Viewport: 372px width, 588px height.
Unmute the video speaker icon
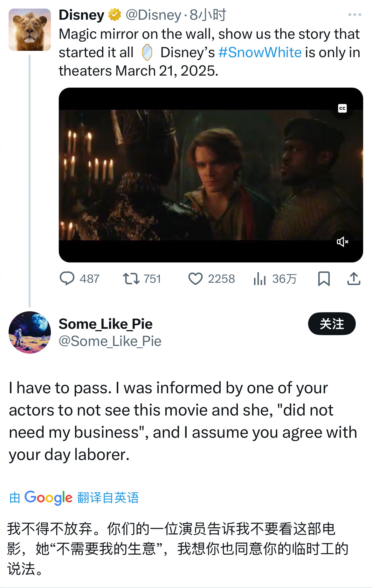coord(342,242)
